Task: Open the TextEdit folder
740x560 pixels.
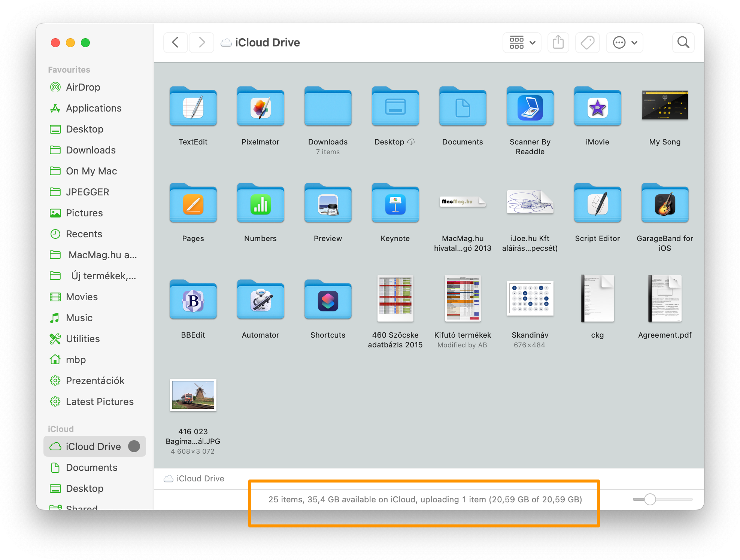Action: pyautogui.click(x=193, y=107)
